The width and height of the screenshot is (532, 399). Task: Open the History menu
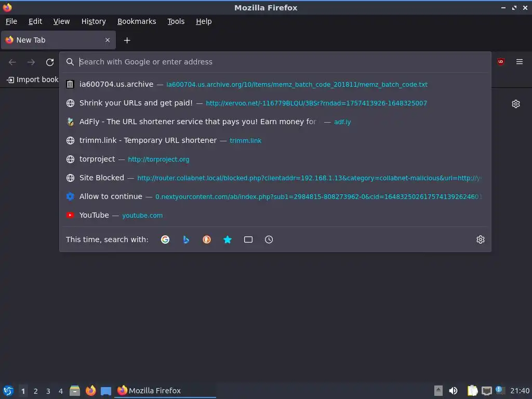tap(94, 21)
